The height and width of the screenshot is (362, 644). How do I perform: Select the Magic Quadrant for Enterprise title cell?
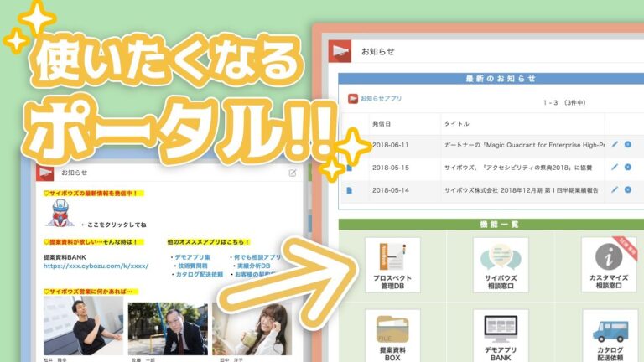click(524, 145)
